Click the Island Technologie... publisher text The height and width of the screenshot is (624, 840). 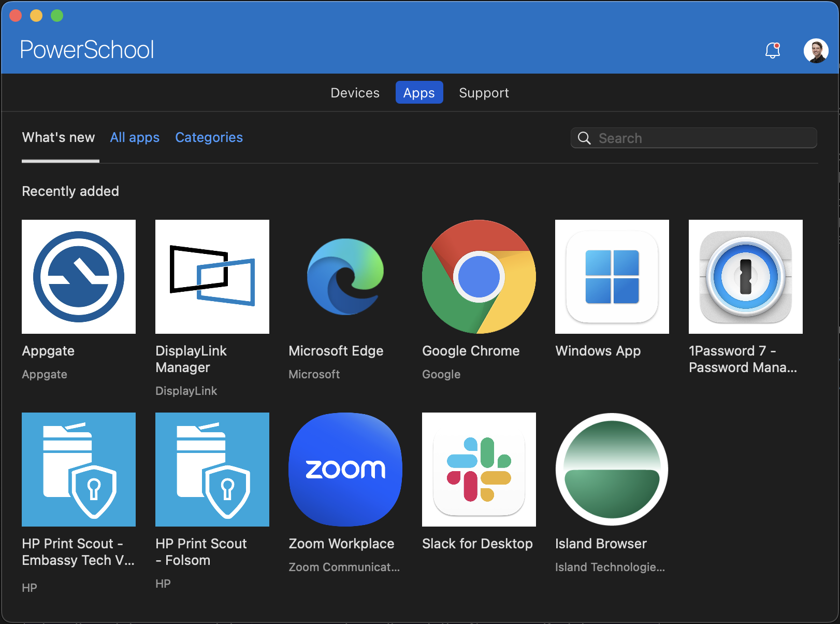coord(610,567)
